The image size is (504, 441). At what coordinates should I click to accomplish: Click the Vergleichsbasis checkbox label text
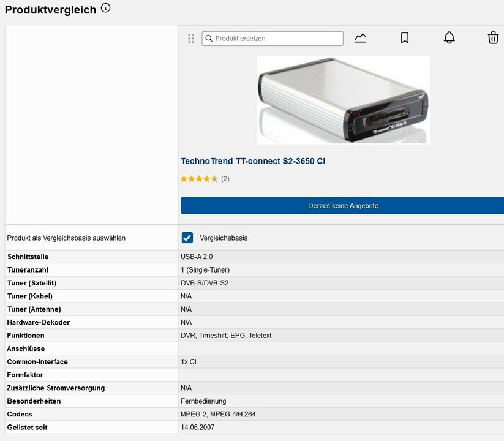[224, 238]
